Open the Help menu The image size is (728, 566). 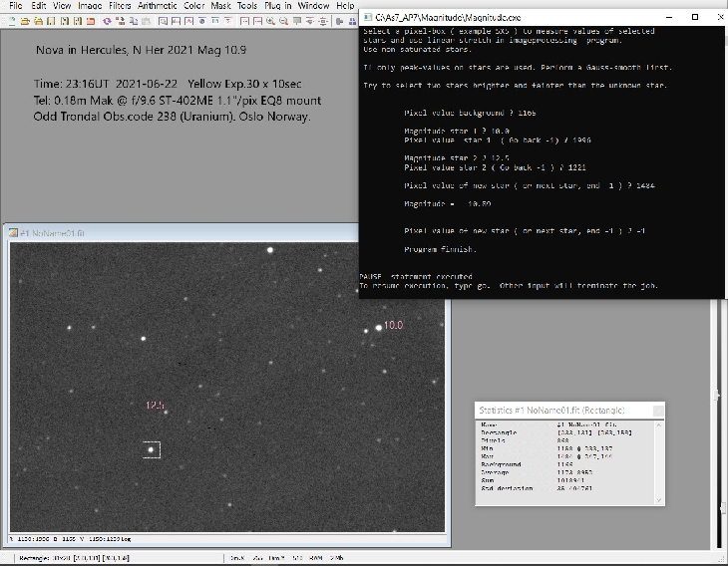coord(345,6)
